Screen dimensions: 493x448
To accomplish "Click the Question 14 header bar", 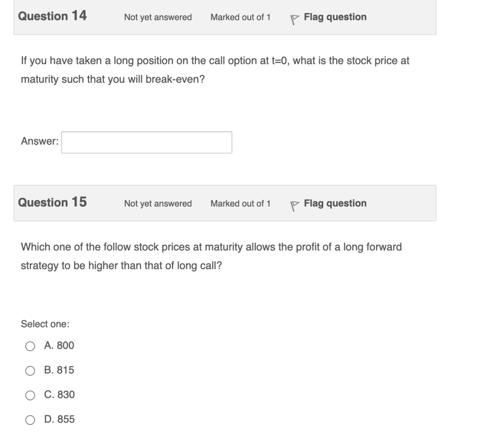I will (225, 17).
